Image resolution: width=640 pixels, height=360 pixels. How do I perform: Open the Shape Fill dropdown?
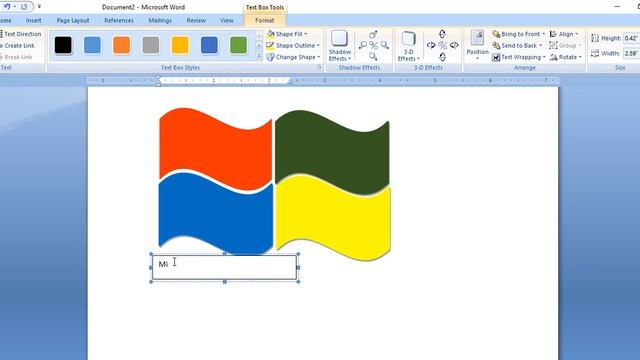click(287, 34)
